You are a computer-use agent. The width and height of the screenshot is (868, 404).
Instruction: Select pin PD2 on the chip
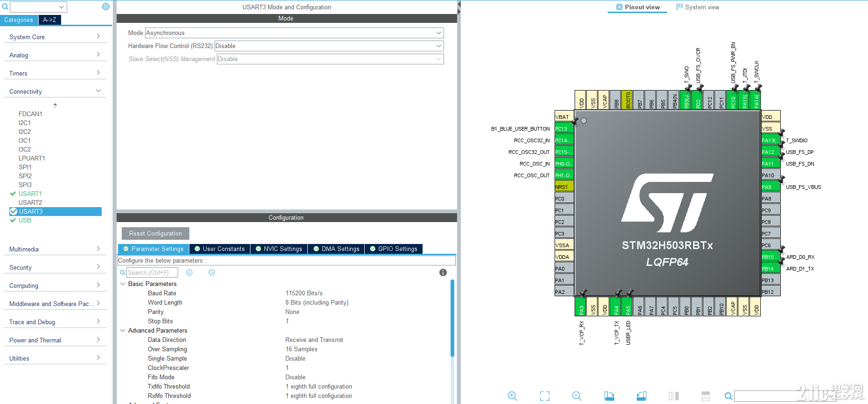pos(697,100)
